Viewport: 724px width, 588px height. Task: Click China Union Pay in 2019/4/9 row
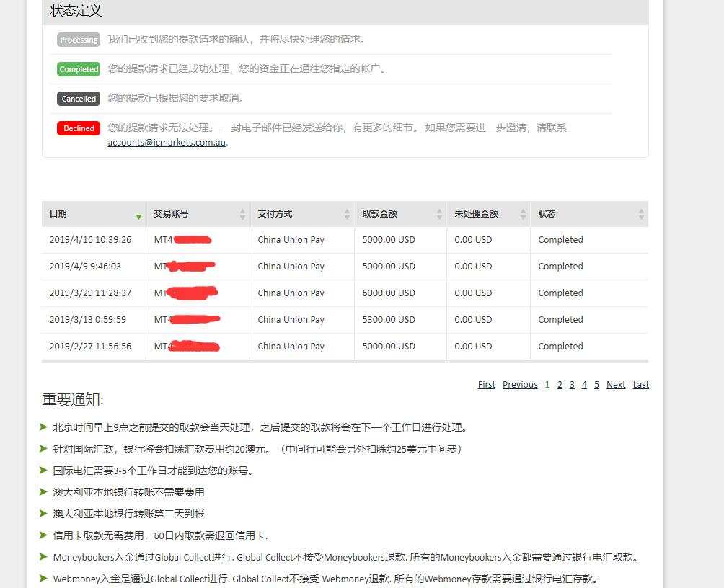[x=291, y=267]
